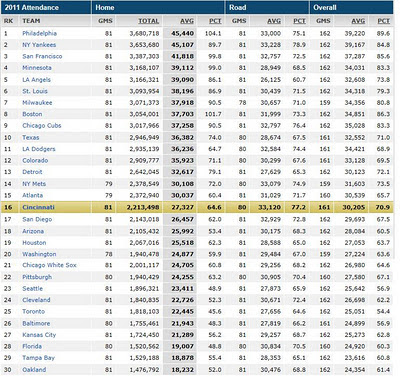Sort by Overall PCT column header
The image size is (400, 377).
(384, 21)
